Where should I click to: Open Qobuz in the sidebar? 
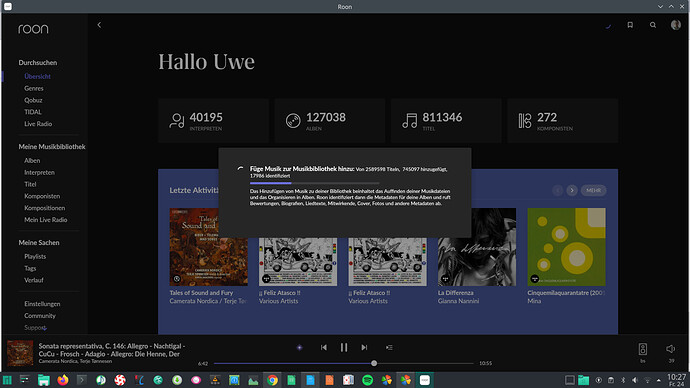pyautogui.click(x=33, y=100)
